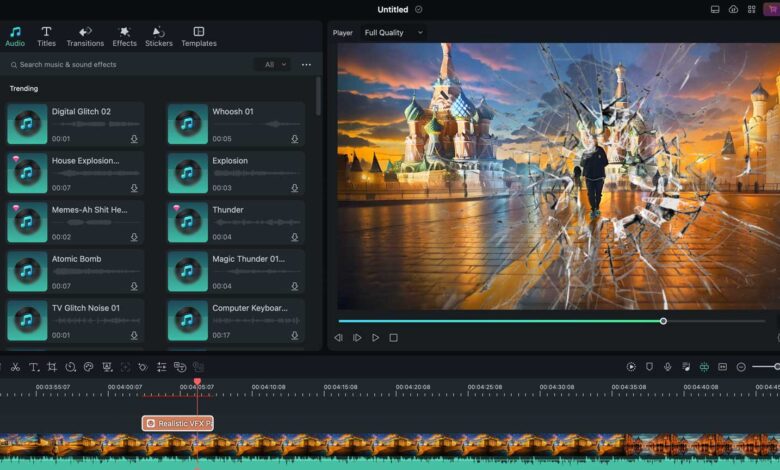Open the Full Quality dropdown
Screen dimensions: 780x470
click(x=392, y=32)
